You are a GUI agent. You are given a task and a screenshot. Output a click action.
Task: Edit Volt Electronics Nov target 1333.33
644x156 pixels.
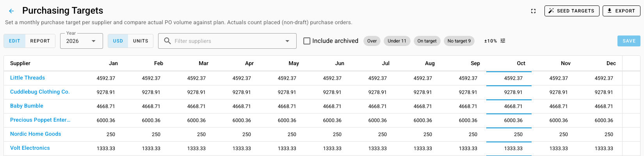559,149
